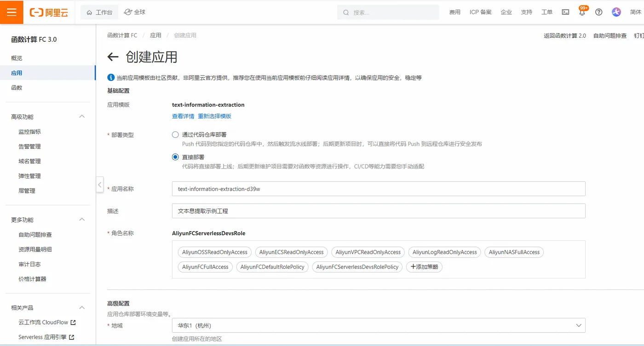Click the AliyunFCServerlessDevsRolePolicy policy tag
The width and height of the screenshot is (644, 346).
coord(357,267)
